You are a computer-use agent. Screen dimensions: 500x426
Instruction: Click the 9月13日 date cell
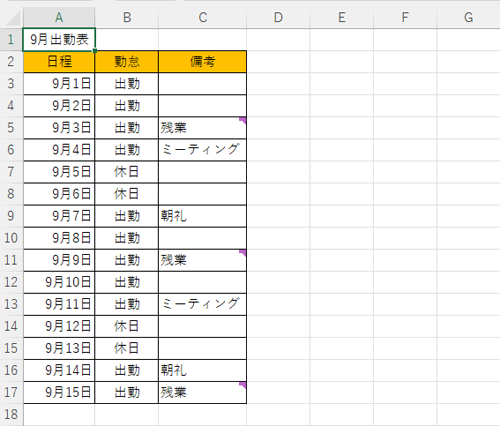point(59,348)
